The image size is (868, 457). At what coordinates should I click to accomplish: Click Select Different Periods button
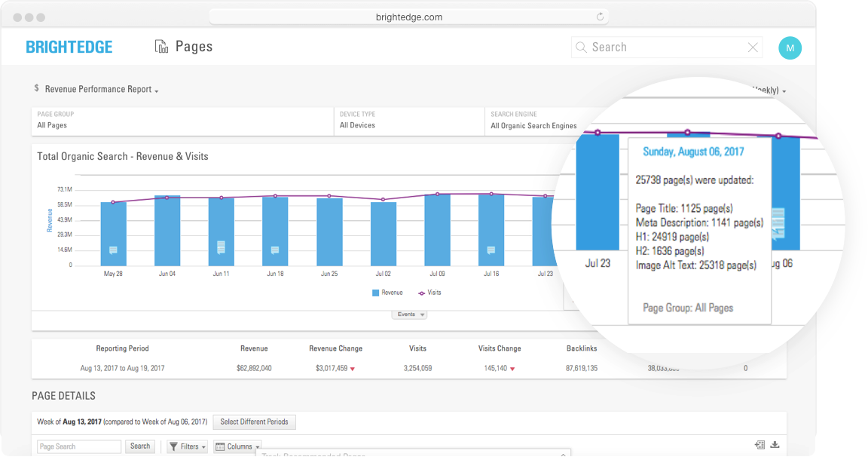tap(254, 422)
